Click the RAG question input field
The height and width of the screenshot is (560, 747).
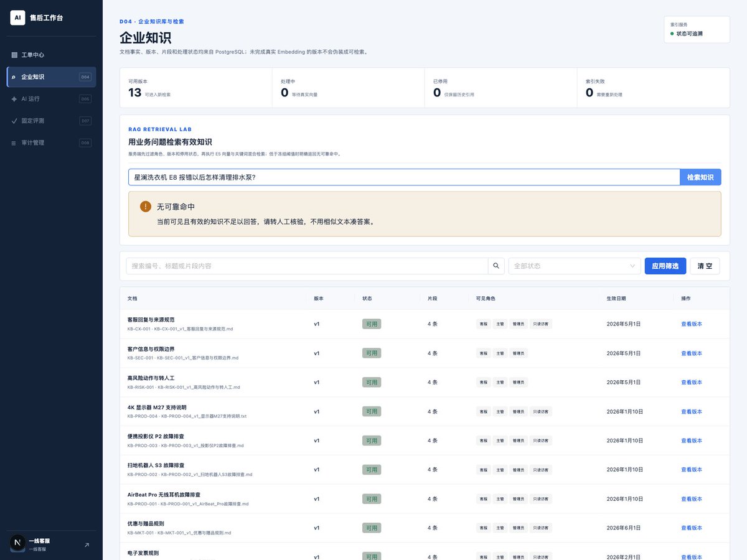pos(404,177)
